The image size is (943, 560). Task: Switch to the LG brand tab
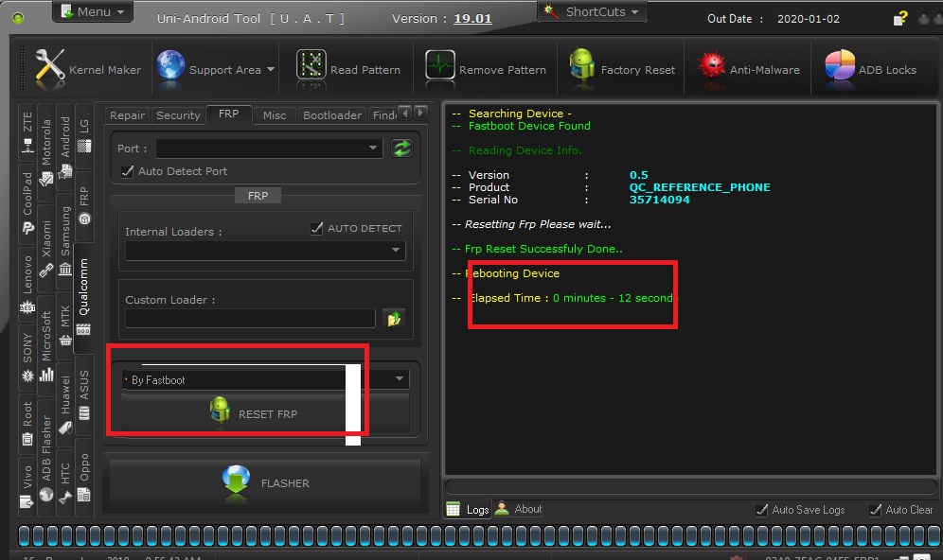(x=84, y=134)
